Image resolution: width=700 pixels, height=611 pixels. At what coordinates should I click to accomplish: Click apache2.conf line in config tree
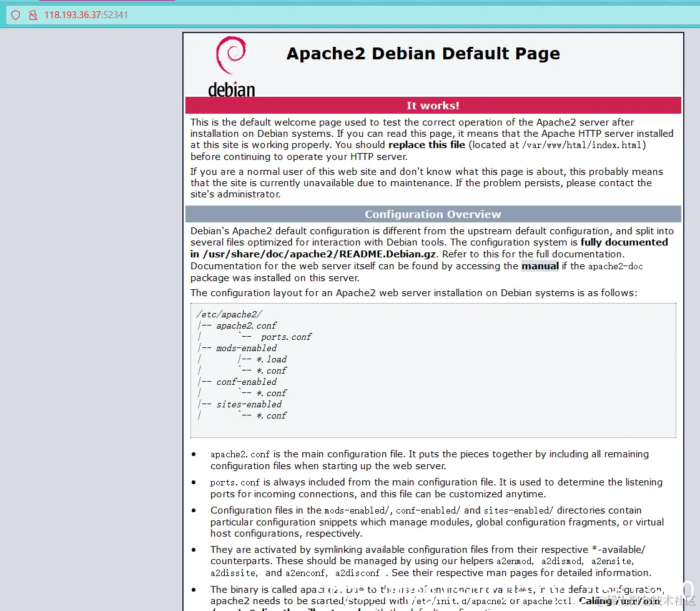pos(247,325)
